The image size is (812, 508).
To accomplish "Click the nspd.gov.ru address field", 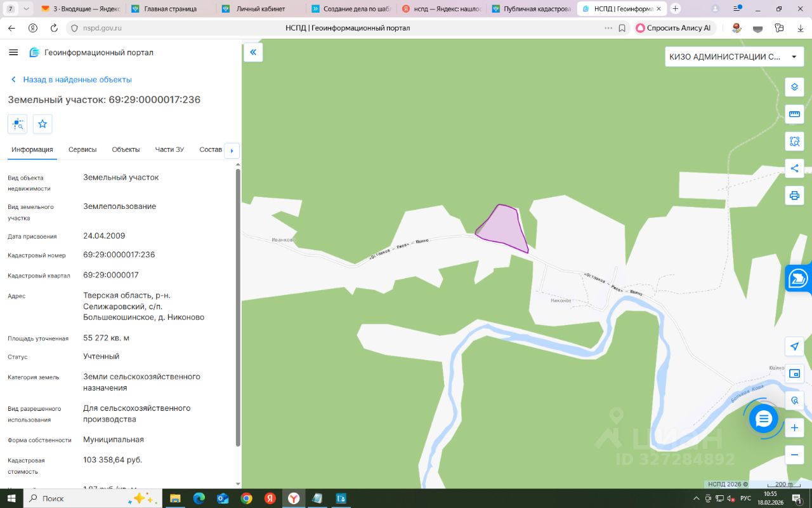I will (x=102, y=28).
